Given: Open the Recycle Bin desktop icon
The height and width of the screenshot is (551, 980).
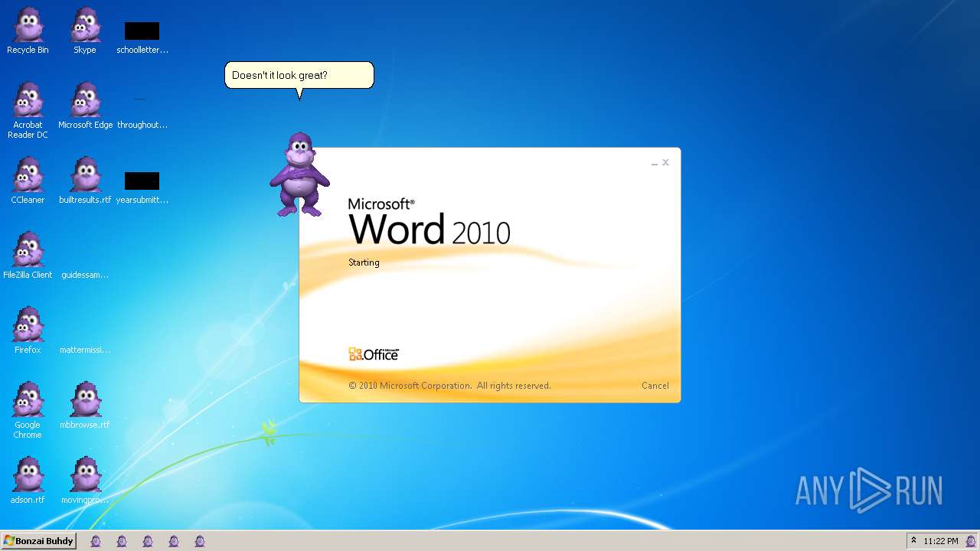Looking at the screenshot, I should [x=28, y=31].
